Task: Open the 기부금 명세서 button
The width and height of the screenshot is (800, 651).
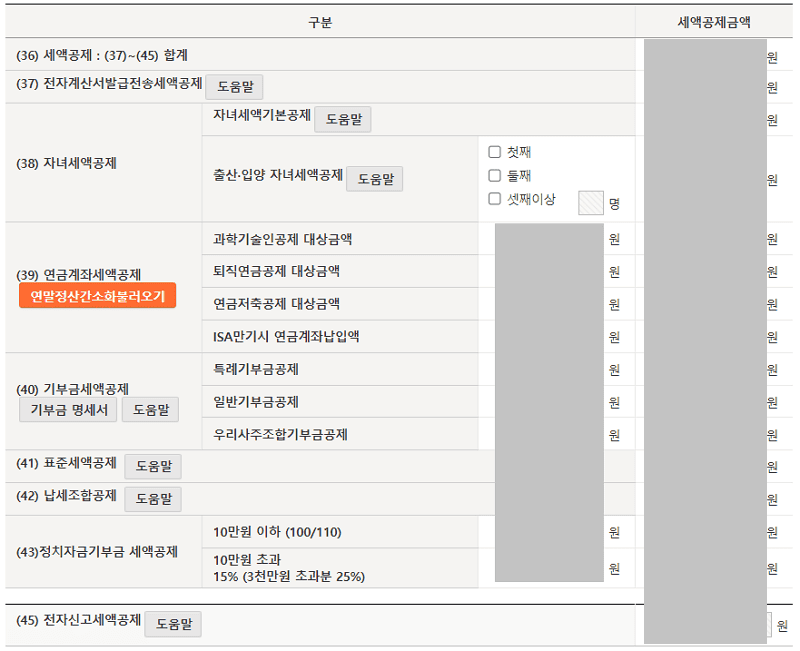Action: coord(67,410)
